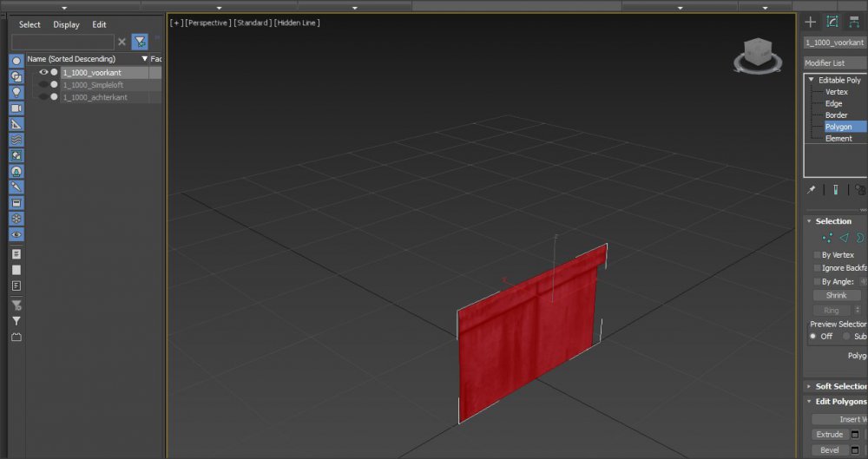Select the Off preview selection radio
868x459 pixels.
(x=813, y=336)
